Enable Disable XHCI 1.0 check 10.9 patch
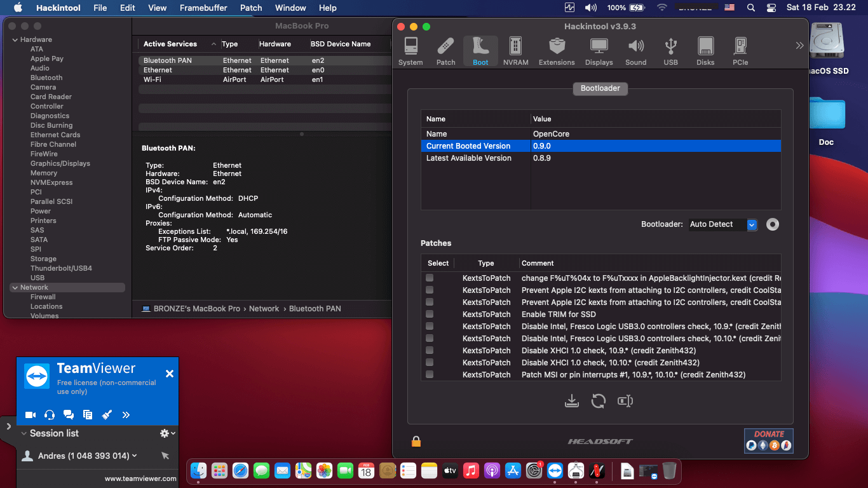The height and width of the screenshot is (488, 868). click(430, 351)
